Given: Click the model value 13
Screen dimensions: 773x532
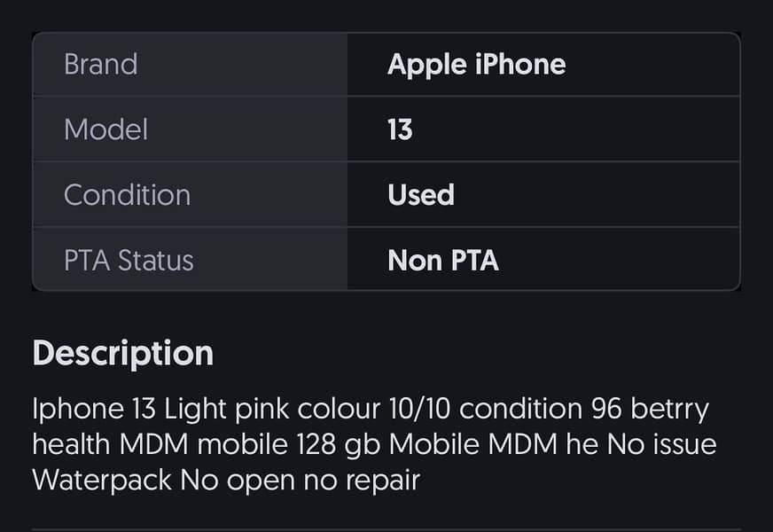Looking at the screenshot, I should tap(399, 129).
